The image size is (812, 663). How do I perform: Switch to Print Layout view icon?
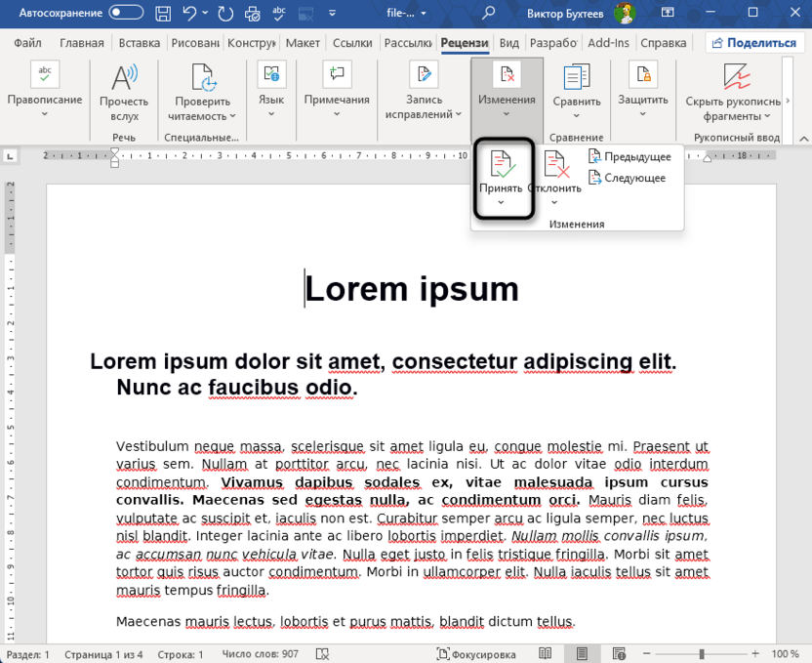coord(582,653)
